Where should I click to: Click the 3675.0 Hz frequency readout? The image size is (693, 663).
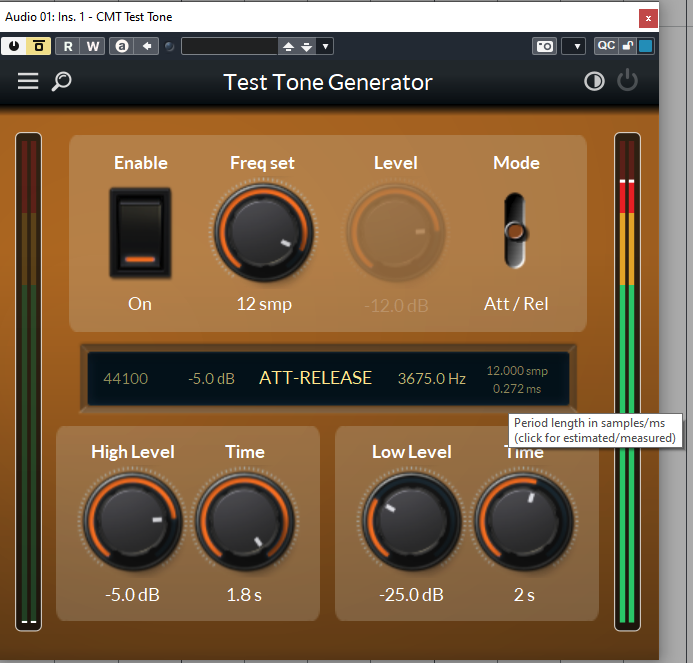[x=432, y=379]
